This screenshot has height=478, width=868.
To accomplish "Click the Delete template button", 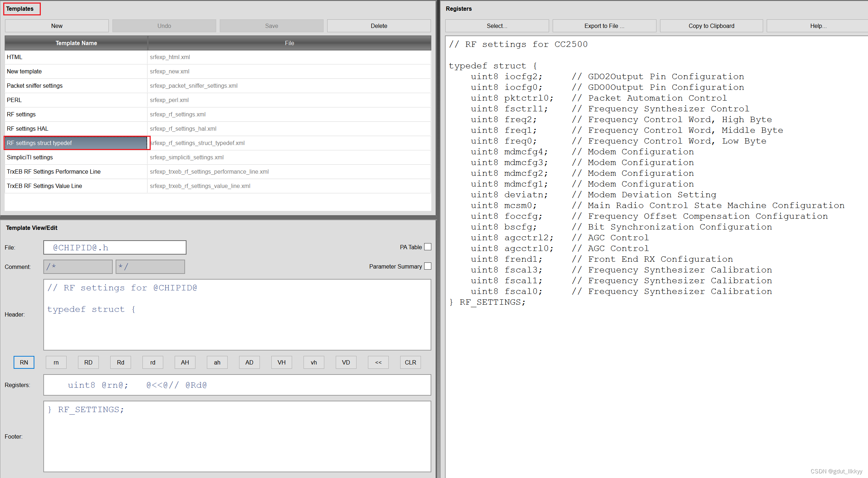I will 379,26.
